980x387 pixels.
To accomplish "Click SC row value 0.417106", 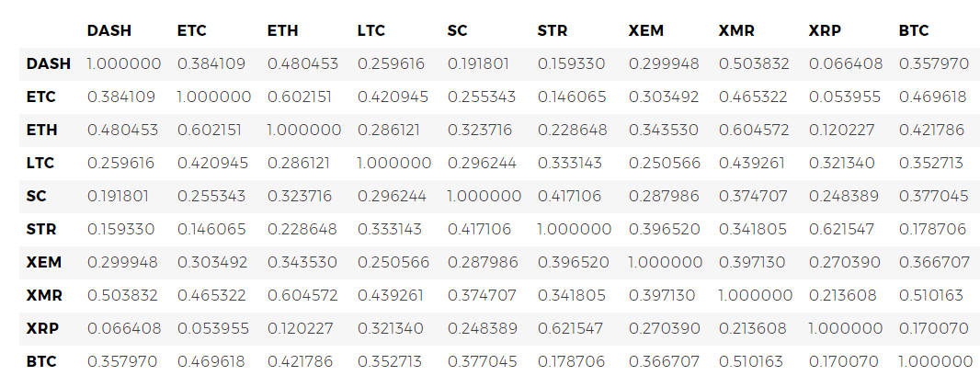I will (x=569, y=197).
